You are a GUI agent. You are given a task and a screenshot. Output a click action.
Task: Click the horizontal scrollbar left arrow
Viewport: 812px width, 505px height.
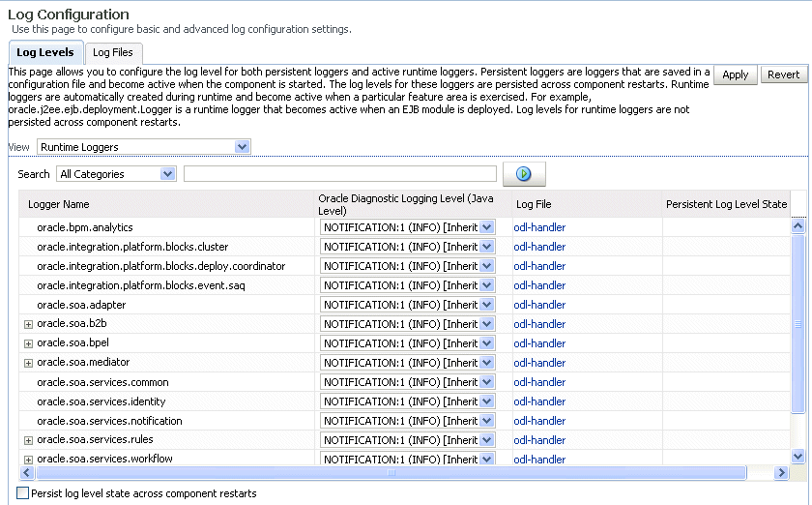click(x=27, y=473)
